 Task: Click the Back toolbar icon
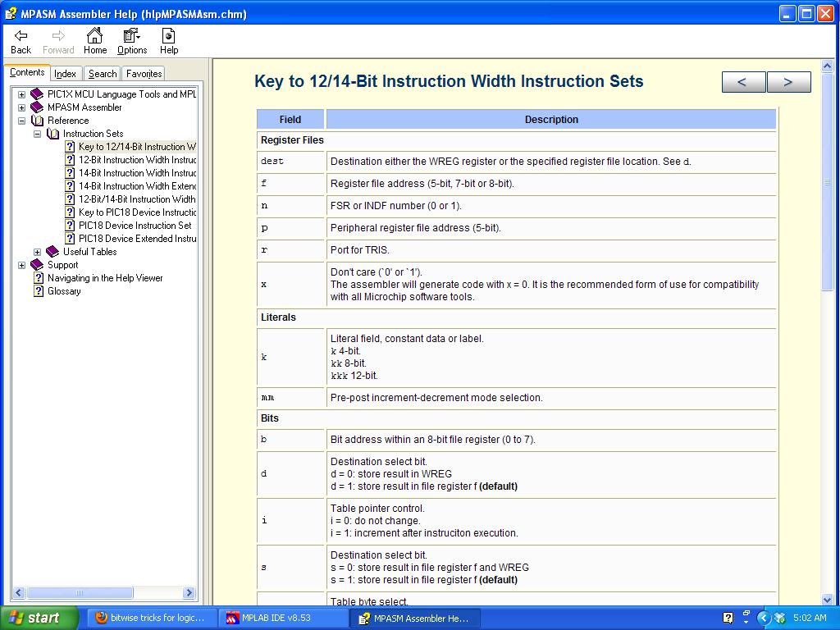(x=21, y=36)
